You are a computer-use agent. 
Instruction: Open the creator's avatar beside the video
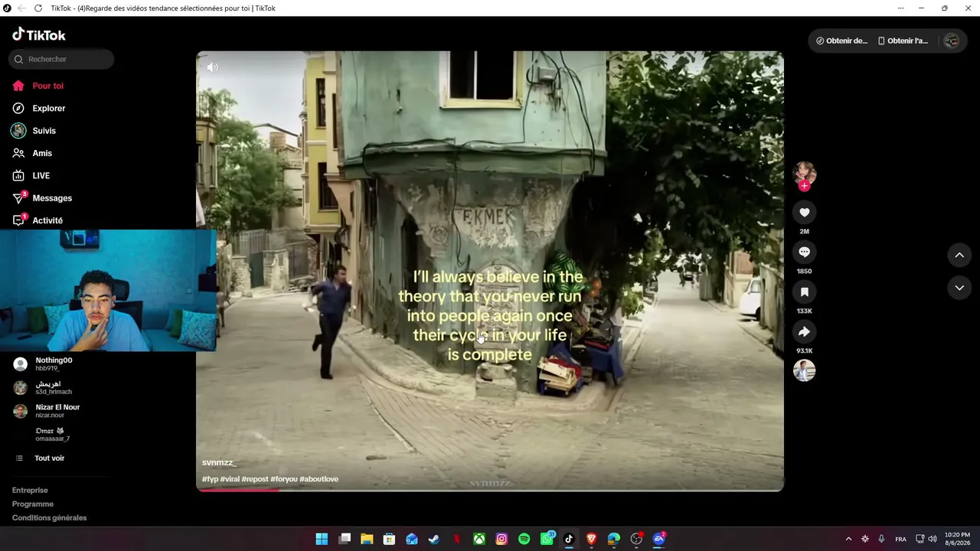804,172
